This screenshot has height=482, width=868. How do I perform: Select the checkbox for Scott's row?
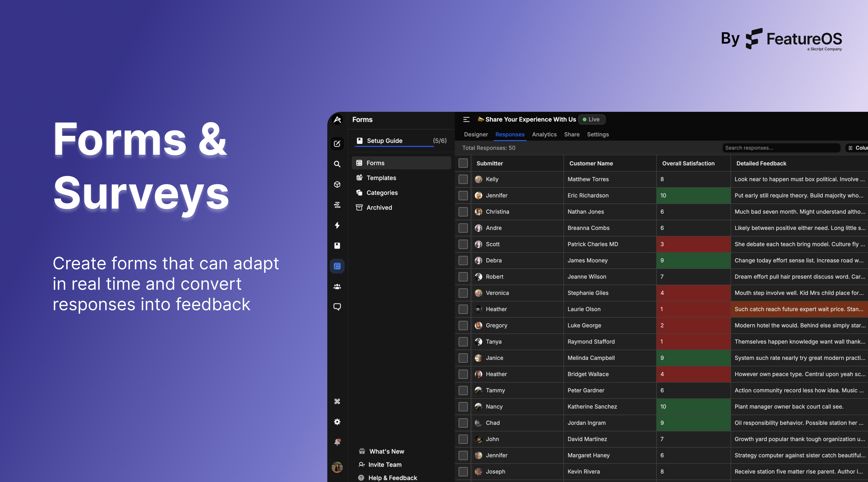pyautogui.click(x=463, y=244)
